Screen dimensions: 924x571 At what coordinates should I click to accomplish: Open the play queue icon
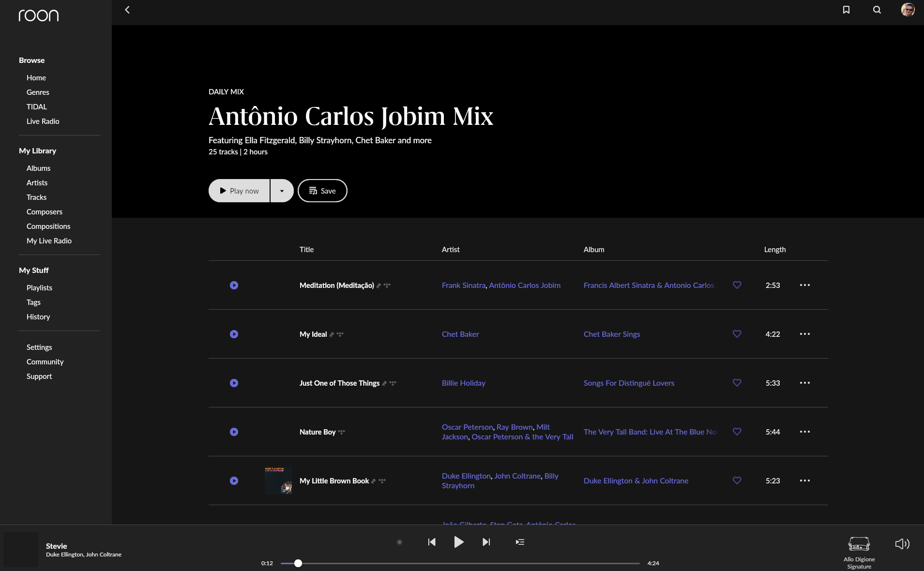[520, 542]
